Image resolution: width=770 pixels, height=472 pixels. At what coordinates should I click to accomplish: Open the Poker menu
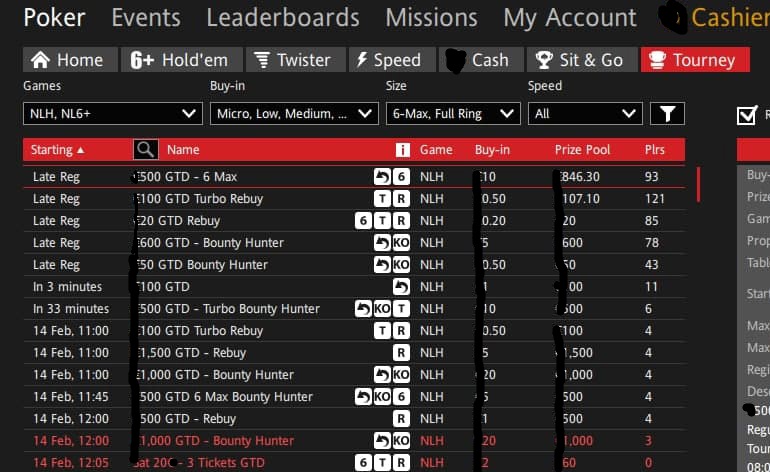[55, 18]
